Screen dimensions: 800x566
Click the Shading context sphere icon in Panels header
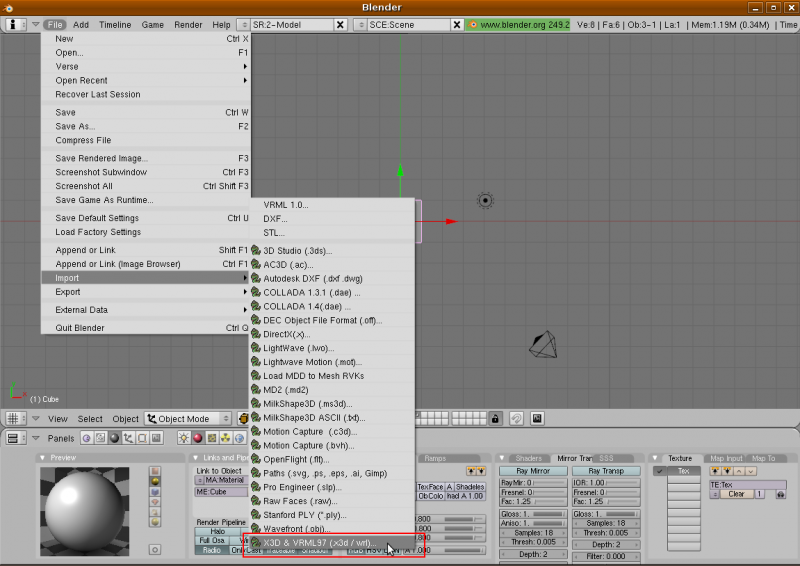click(113, 438)
